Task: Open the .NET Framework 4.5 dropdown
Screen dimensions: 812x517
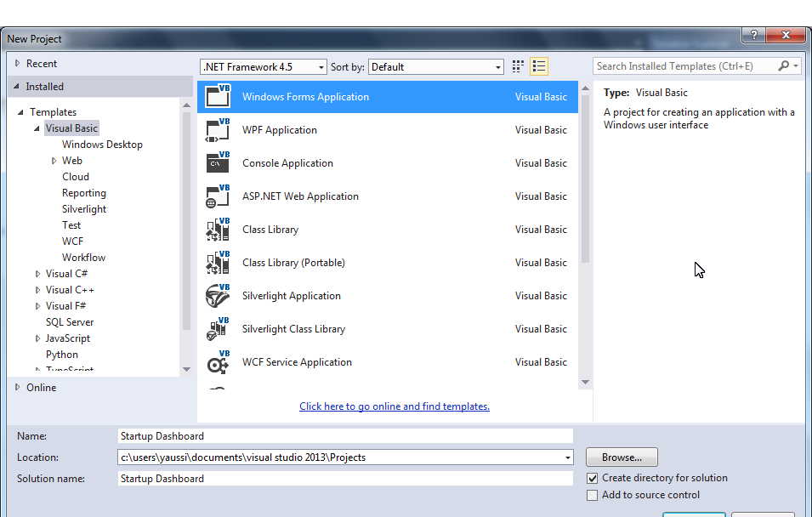Action: pos(321,66)
